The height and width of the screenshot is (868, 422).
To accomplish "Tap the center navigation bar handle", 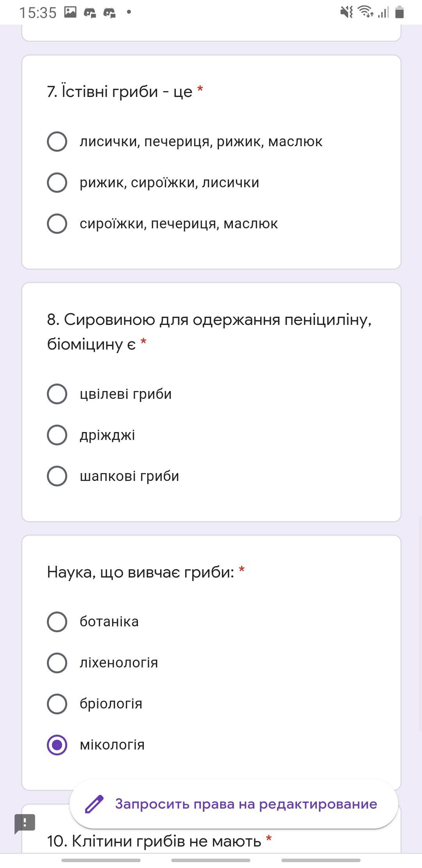I will tap(211, 860).
